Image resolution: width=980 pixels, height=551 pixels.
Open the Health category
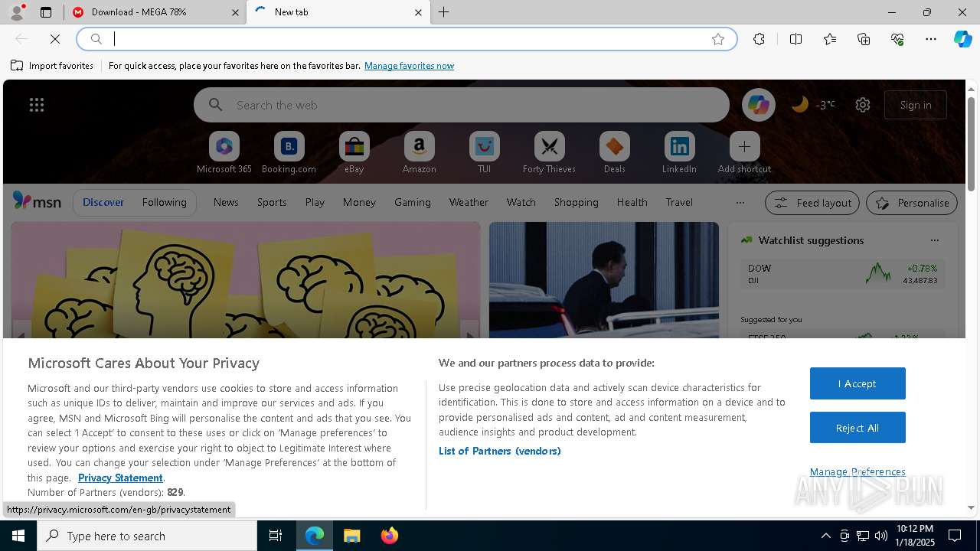[x=632, y=202]
